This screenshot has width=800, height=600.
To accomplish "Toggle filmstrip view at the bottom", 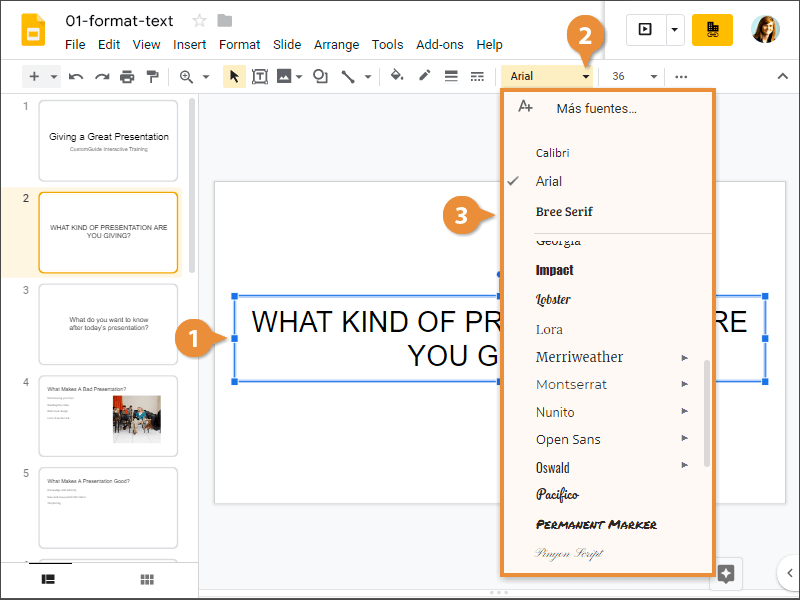I will click(47, 580).
